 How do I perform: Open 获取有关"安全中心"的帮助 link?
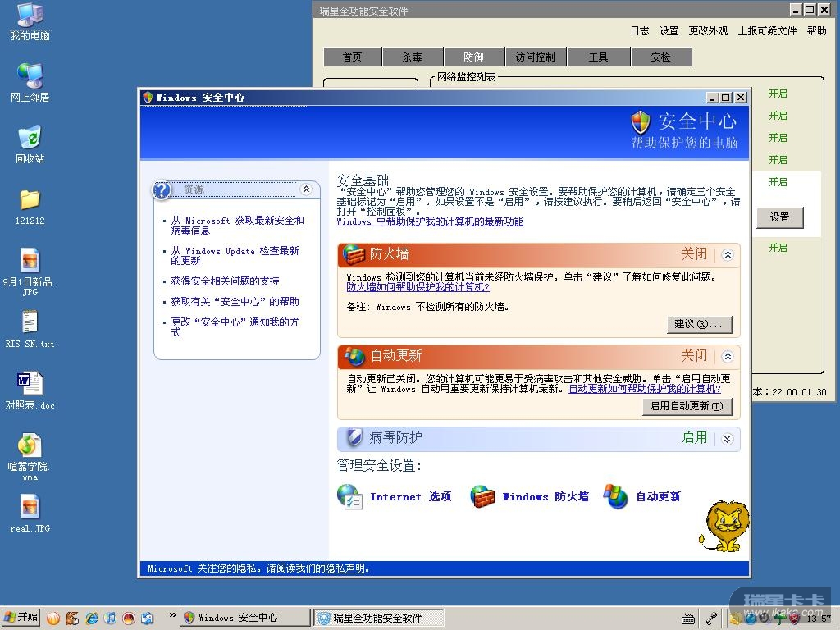pyautogui.click(x=235, y=302)
